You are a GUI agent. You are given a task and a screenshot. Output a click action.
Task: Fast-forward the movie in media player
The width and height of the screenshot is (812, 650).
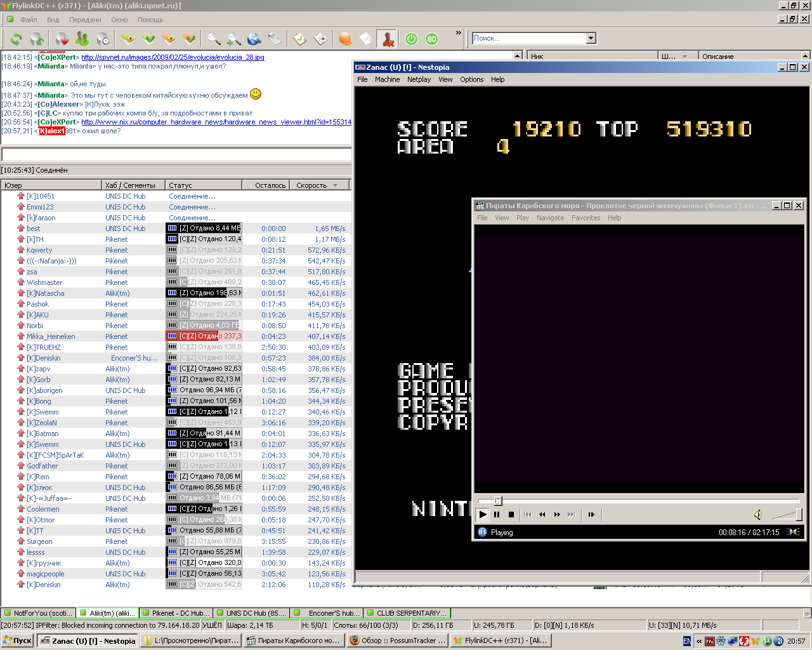557,515
